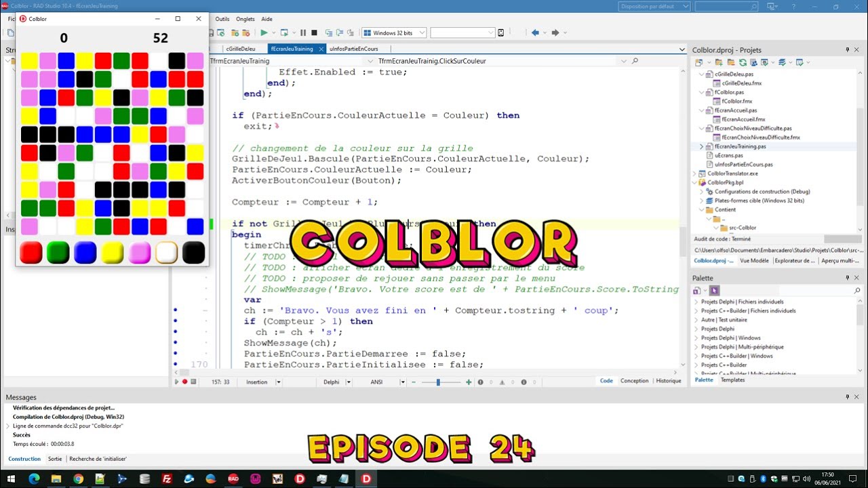Open the Insertion mode dropdown in status bar

(x=277, y=382)
